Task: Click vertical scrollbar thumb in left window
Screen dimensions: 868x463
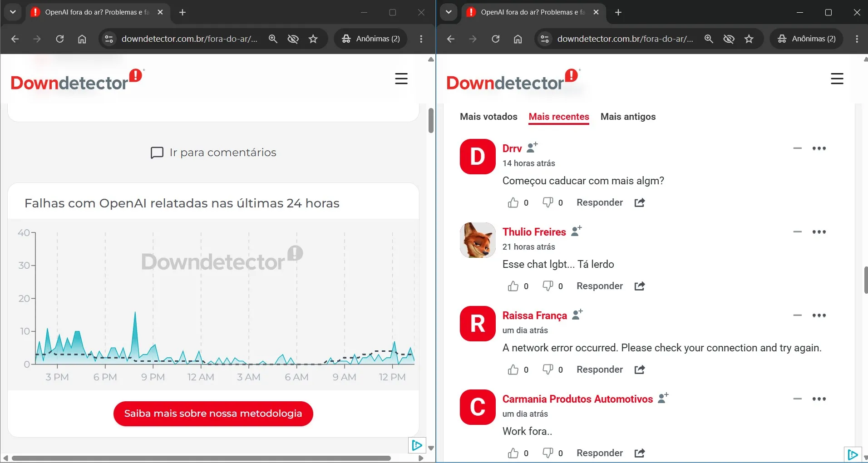Action: click(x=431, y=120)
